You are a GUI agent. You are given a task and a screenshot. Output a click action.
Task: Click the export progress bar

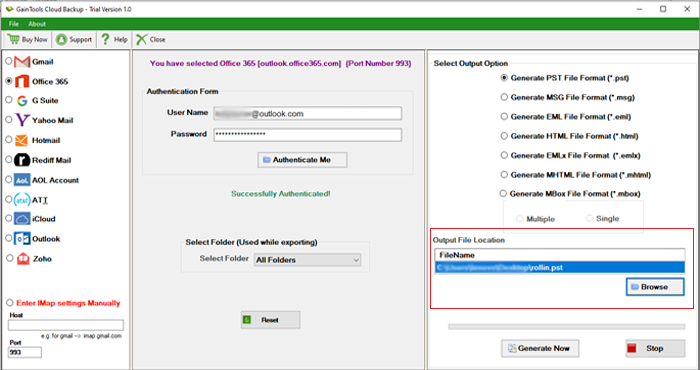[x=567, y=327]
